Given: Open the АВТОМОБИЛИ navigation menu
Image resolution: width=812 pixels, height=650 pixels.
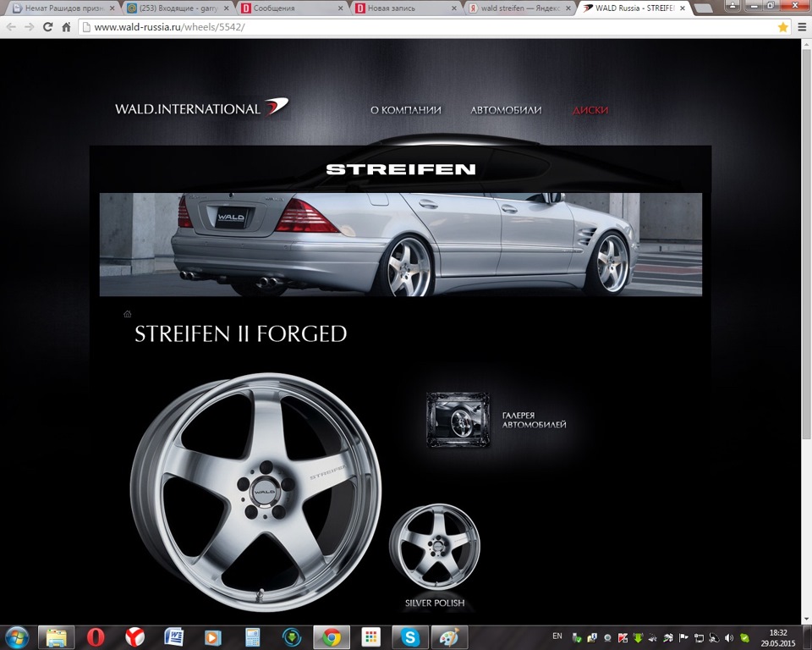Looking at the screenshot, I should pos(505,110).
